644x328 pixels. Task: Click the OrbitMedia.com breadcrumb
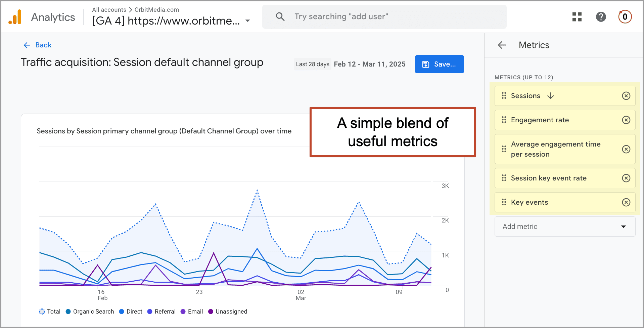(x=157, y=10)
